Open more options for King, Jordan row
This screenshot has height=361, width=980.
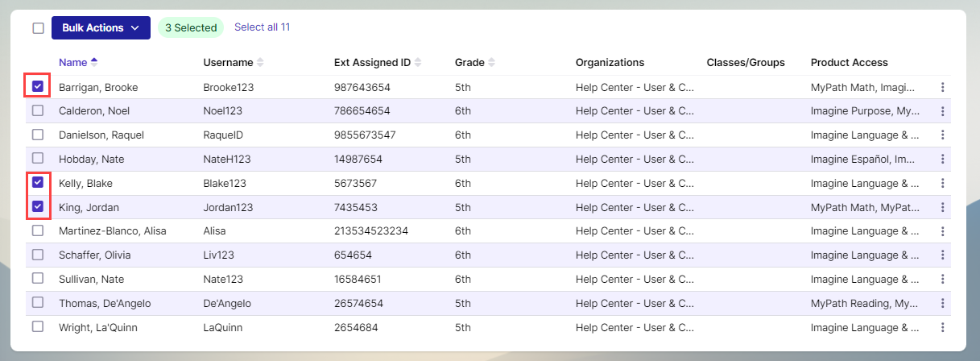point(943,207)
